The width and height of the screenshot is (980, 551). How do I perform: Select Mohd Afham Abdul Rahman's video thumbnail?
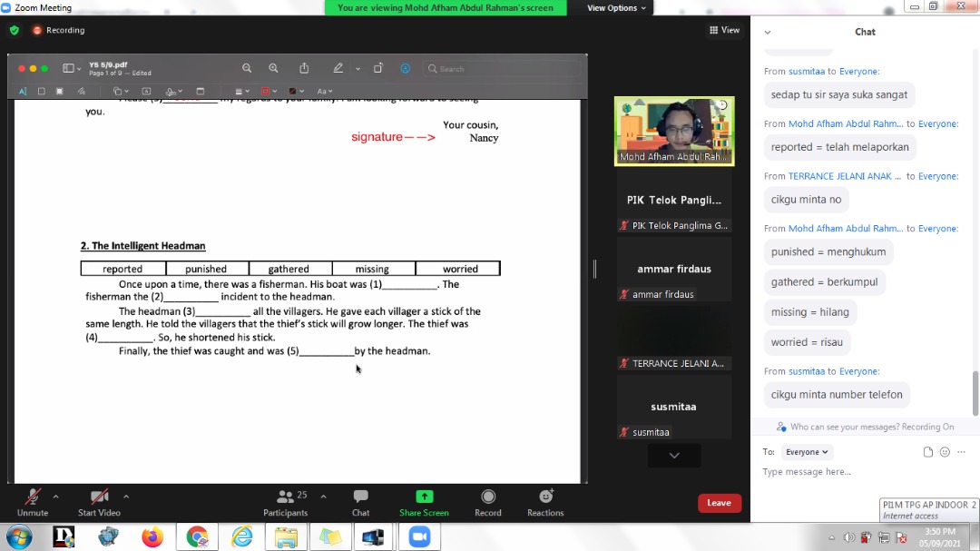coord(674,132)
